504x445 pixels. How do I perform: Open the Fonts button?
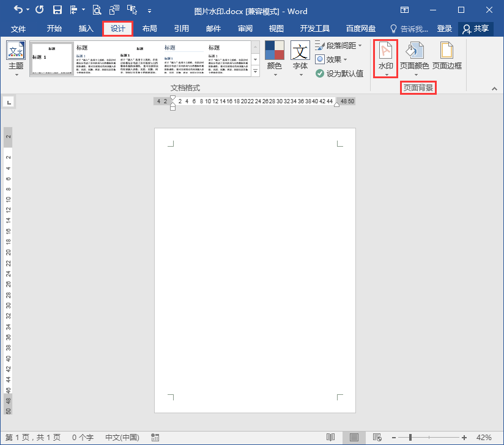pyautogui.click(x=300, y=59)
